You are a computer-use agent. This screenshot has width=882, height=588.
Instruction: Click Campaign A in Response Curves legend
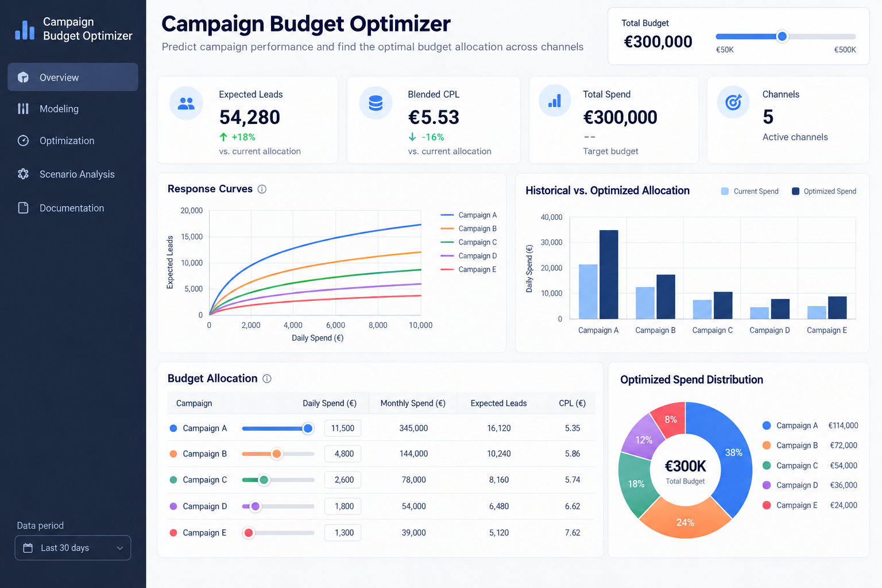coord(469,215)
